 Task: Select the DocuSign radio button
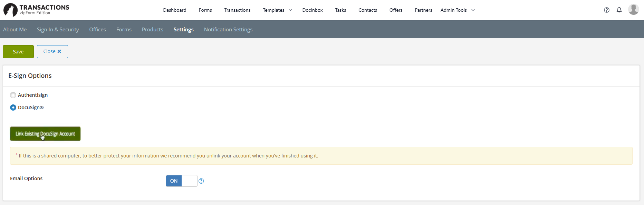(13, 107)
